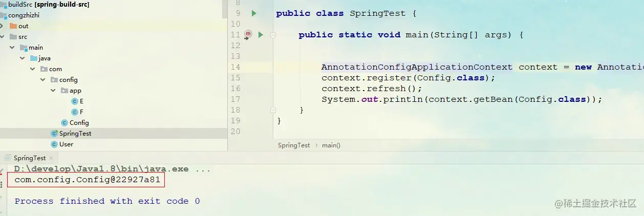Select SpringTest in the project tree
This screenshot has width=644, height=216.
point(75,134)
